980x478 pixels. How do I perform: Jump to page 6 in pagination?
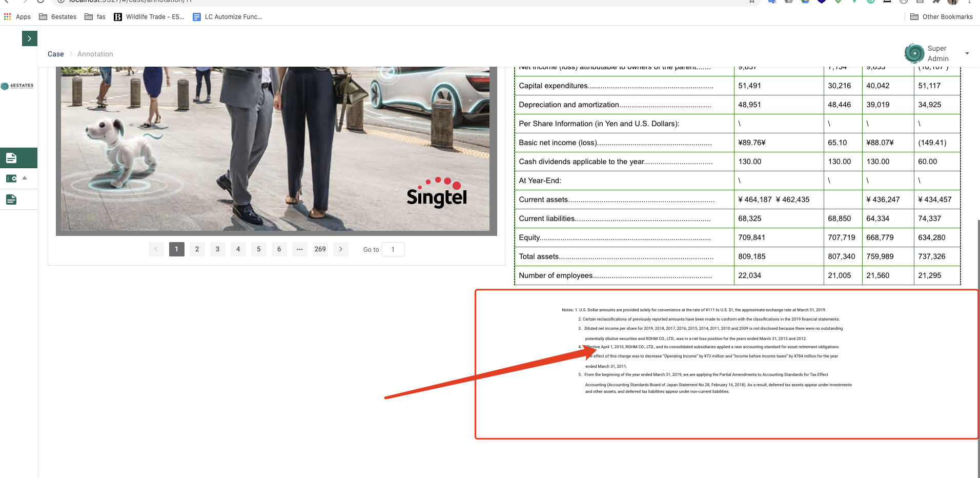tap(279, 249)
